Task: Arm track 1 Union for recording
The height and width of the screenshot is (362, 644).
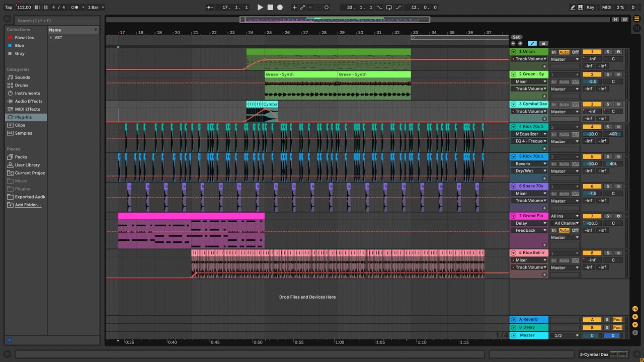Action: coord(618,52)
